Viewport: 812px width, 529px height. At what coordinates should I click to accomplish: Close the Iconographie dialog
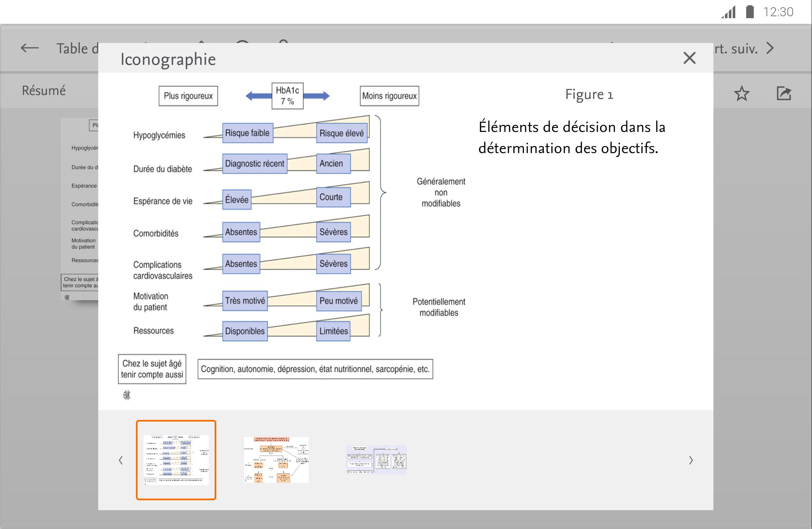point(689,58)
